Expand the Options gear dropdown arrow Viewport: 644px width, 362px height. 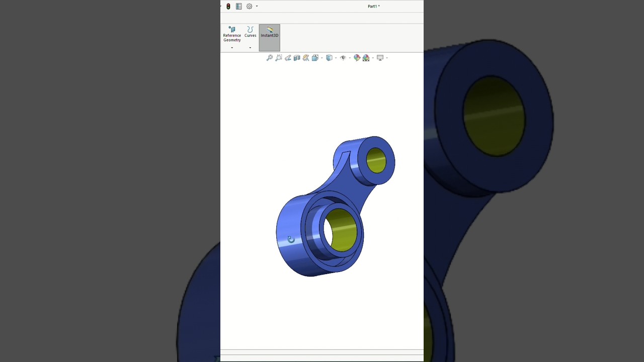[x=257, y=7]
